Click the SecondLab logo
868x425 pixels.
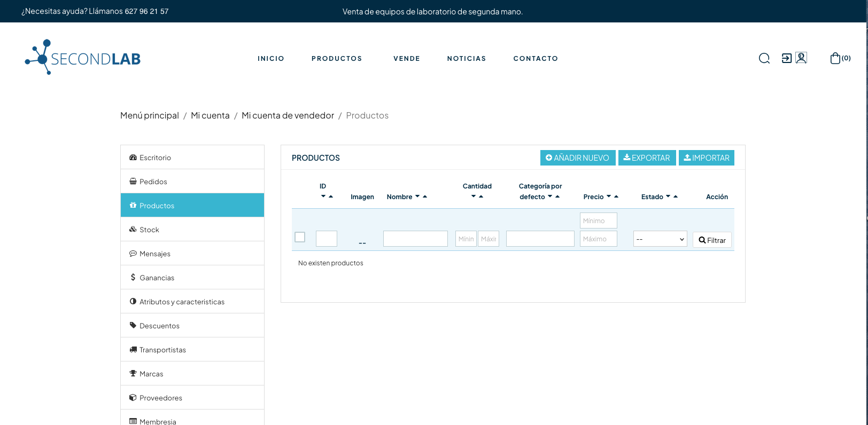click(83, 58)
